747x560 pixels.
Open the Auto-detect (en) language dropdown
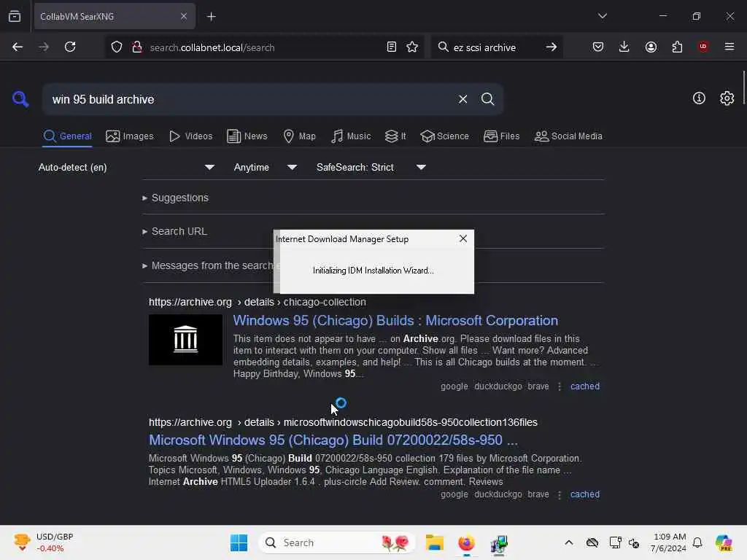point(126,167)
